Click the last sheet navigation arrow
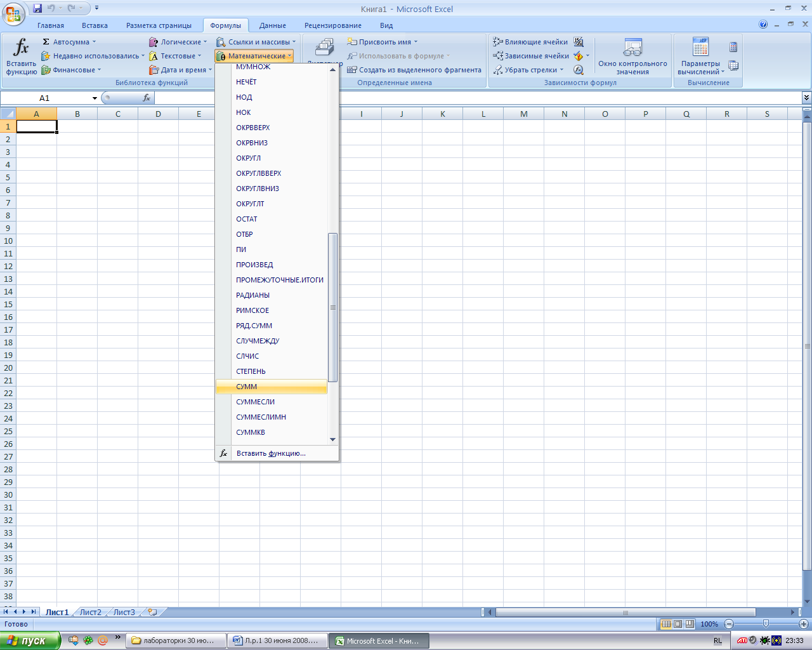812x650 pixels. (34, 612)
